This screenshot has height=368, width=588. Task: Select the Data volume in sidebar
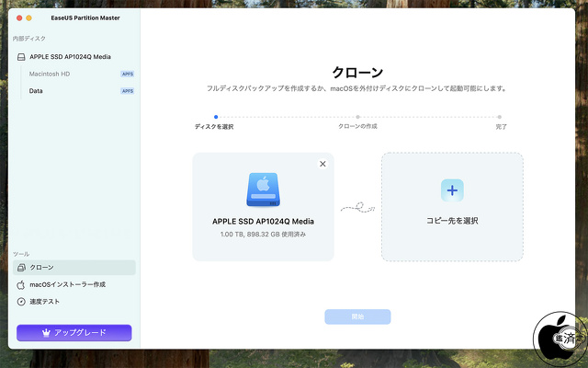tap(36, 91)
